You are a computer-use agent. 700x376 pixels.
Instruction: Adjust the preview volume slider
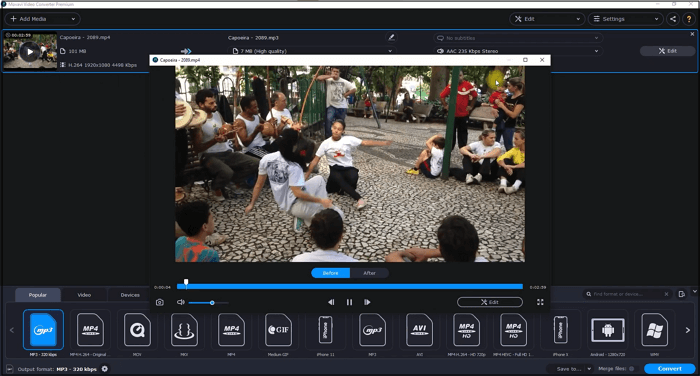pos(208,303)
